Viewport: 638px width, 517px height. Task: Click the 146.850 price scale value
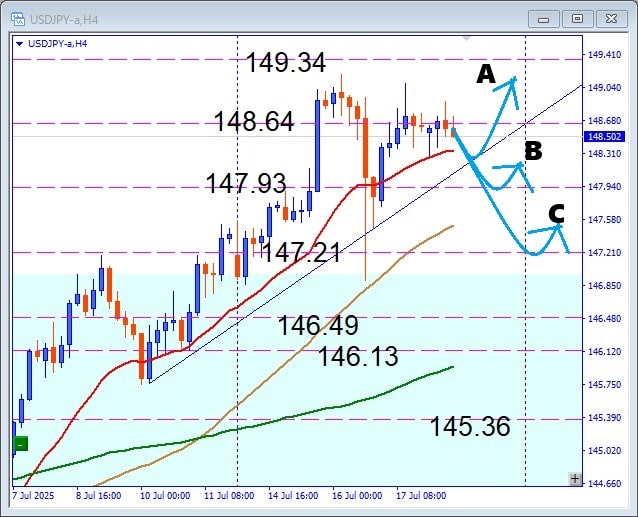click(x=605, y=286)
